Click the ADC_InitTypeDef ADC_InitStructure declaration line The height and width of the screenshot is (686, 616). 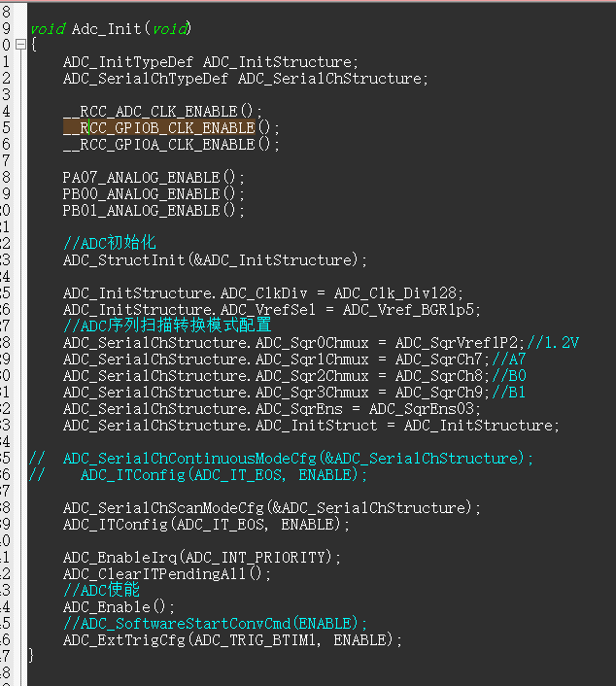(211, 62)
